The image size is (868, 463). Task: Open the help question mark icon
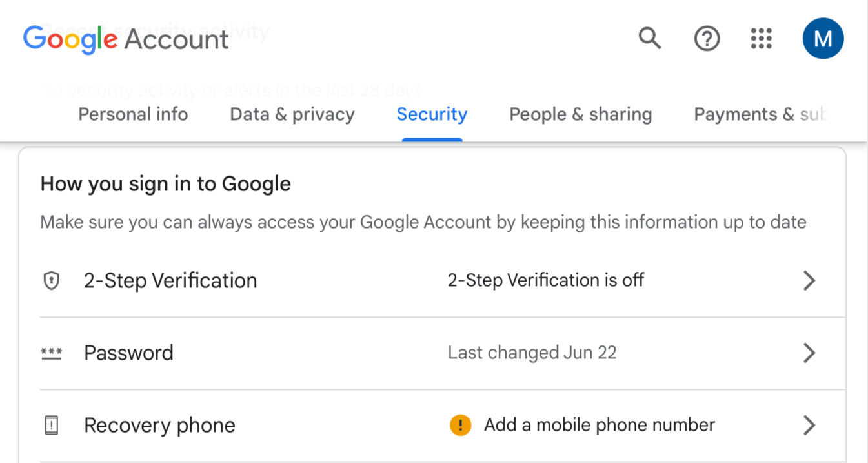pyautogui.click(x=707, y=39)
